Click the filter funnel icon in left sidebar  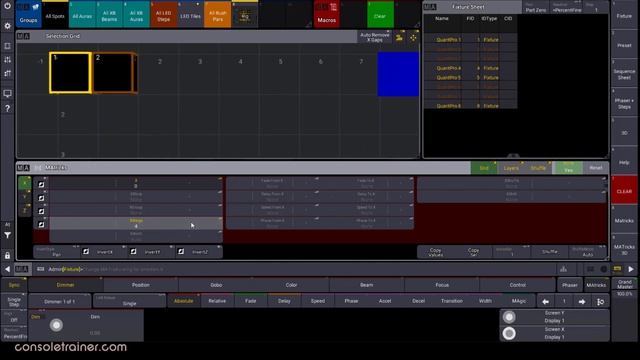(7, 235)
